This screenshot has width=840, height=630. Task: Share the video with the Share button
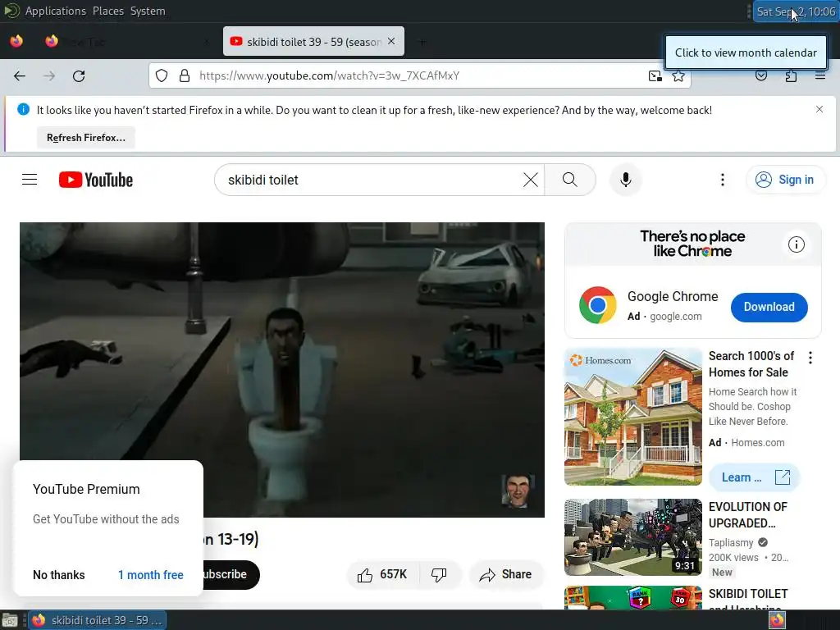click(x=506, y=575)
